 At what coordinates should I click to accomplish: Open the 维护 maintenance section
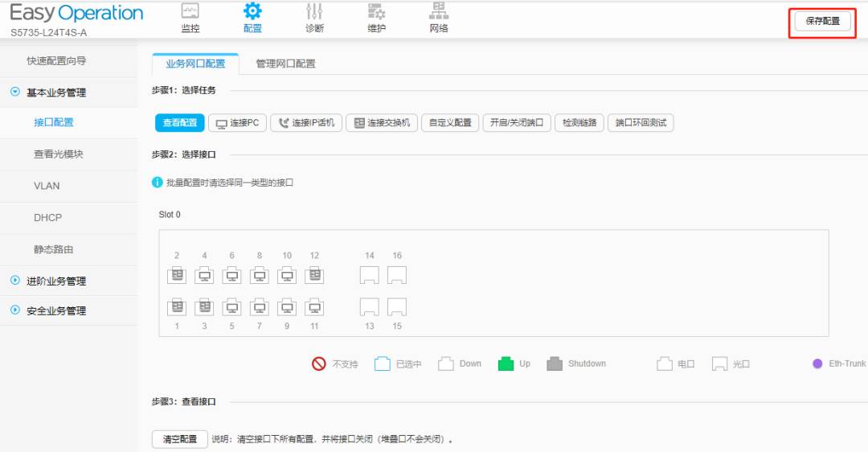click(x=376, y=18)
